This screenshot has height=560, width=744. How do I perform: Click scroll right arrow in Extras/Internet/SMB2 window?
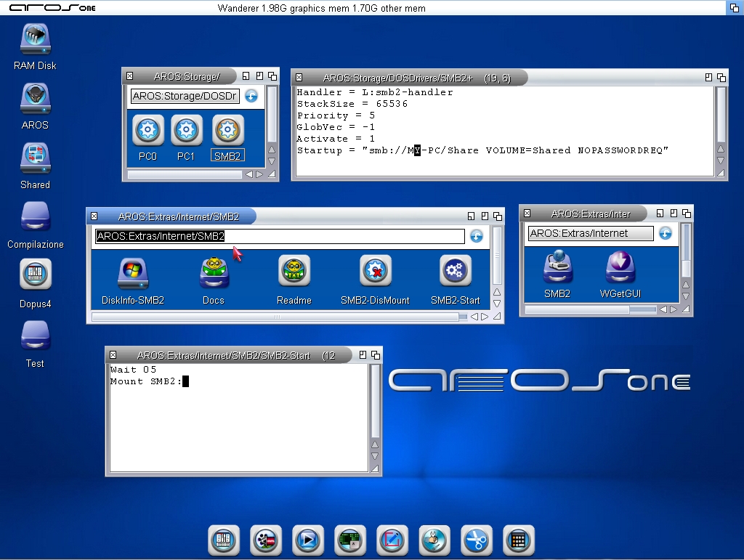pos(485,317)
